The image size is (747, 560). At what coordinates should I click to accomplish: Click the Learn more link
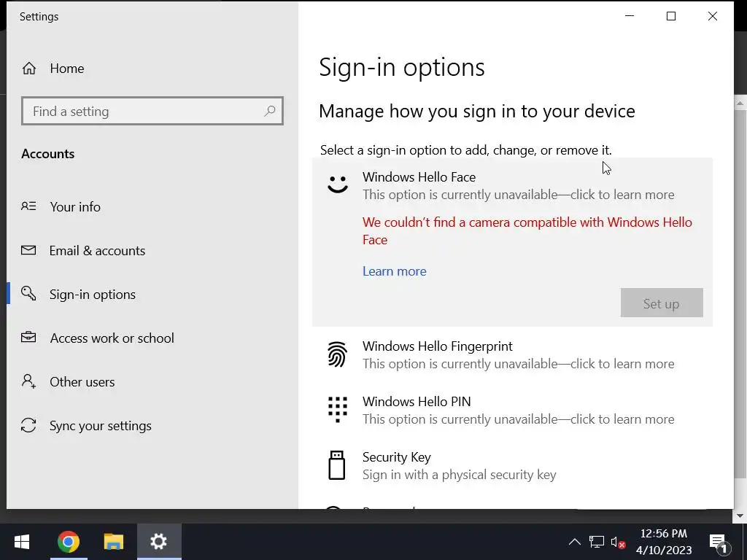[x=395, y=271]
